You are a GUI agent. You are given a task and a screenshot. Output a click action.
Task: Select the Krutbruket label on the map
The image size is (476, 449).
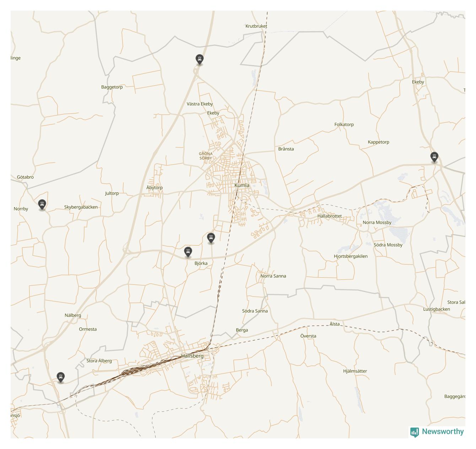click(256, 26)
